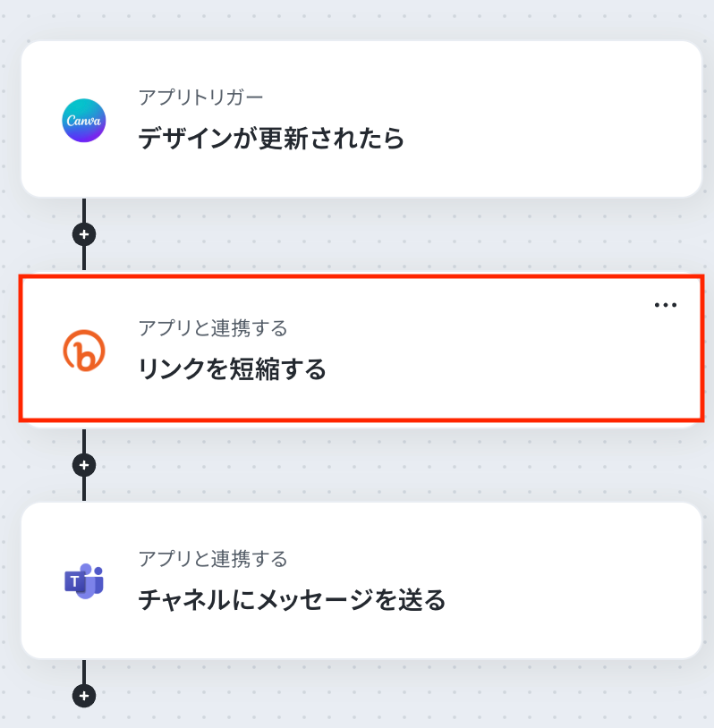The height and width of the screenshot is (728, 714).
Task: Click the Microsoft Teams icon
Action: coord(84,581)
